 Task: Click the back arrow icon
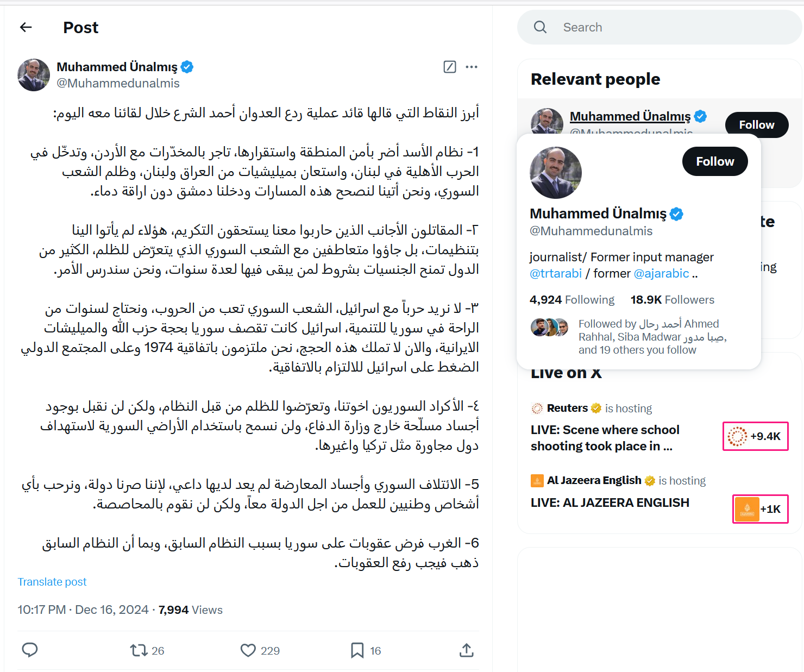pos(26,27)
